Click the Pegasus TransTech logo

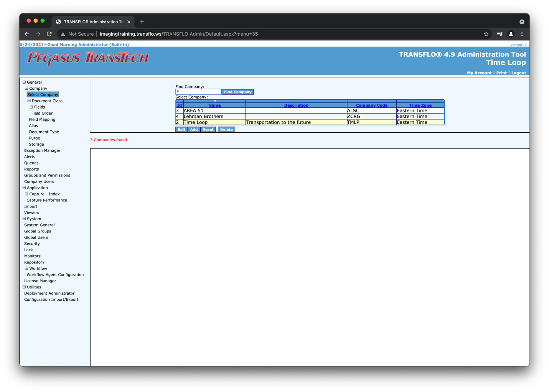click(88, 58)
